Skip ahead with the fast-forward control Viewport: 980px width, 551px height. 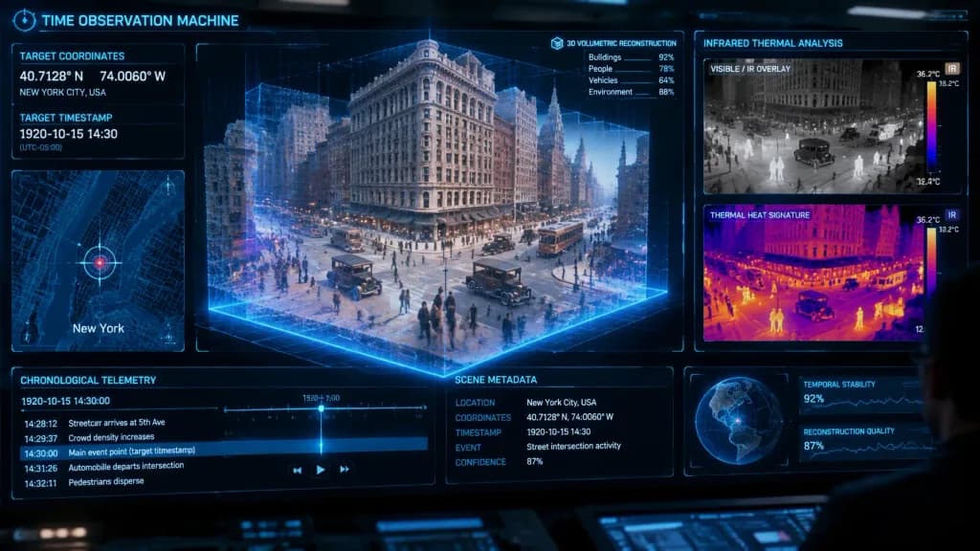[345, 469]
